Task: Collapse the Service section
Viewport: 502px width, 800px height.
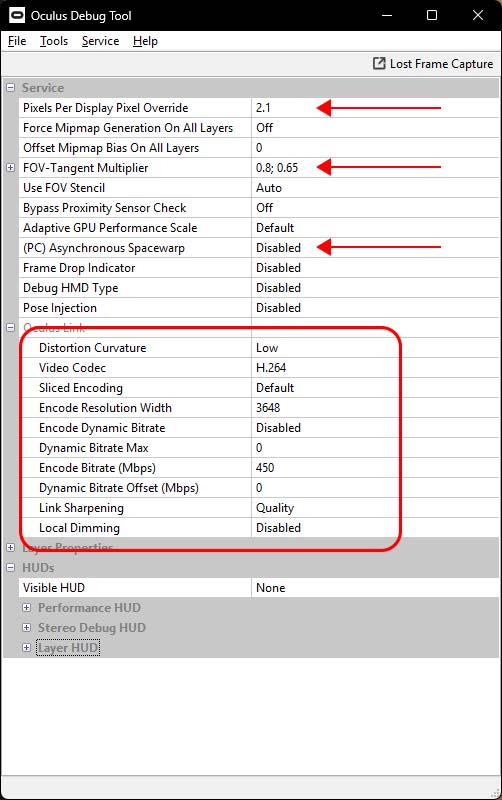Action: (10, 88)
